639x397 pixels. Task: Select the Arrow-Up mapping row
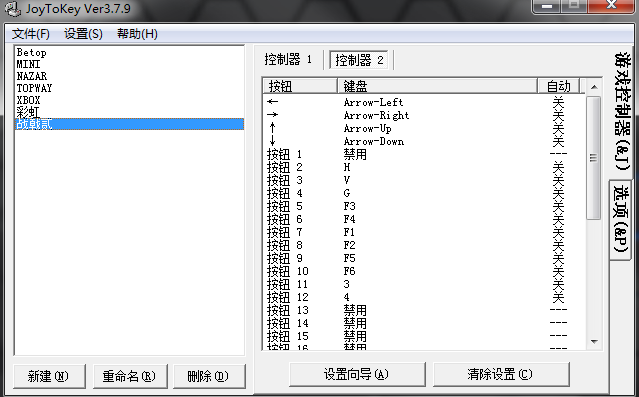point(424,128)
